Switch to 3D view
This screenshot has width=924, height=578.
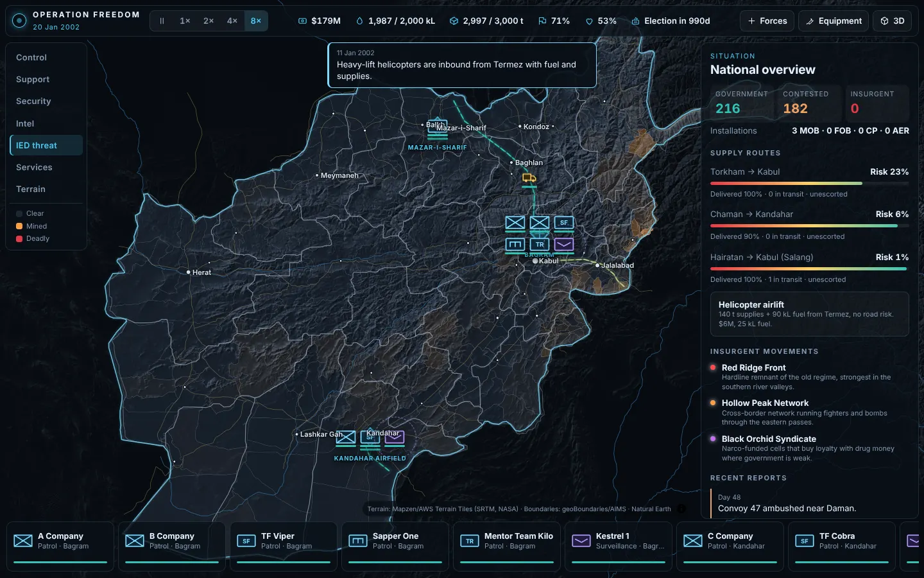(892, 21)
